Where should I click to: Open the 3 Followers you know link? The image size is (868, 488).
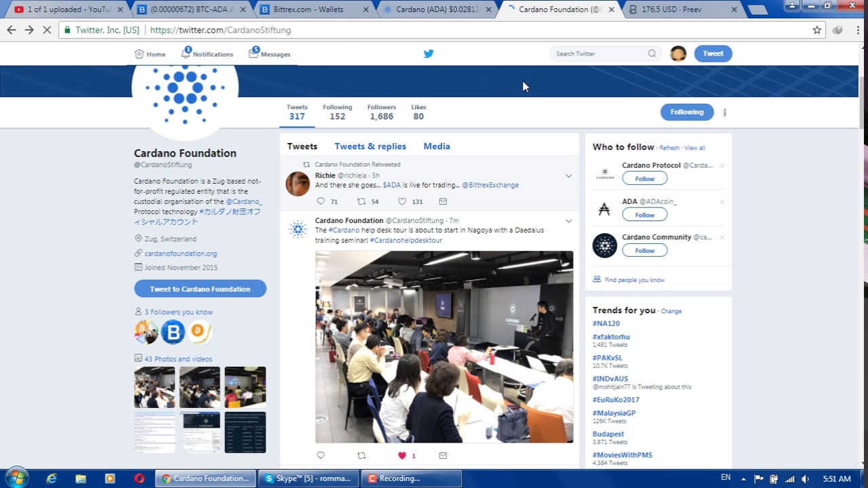pyautogui.click(x=178, y=312)
